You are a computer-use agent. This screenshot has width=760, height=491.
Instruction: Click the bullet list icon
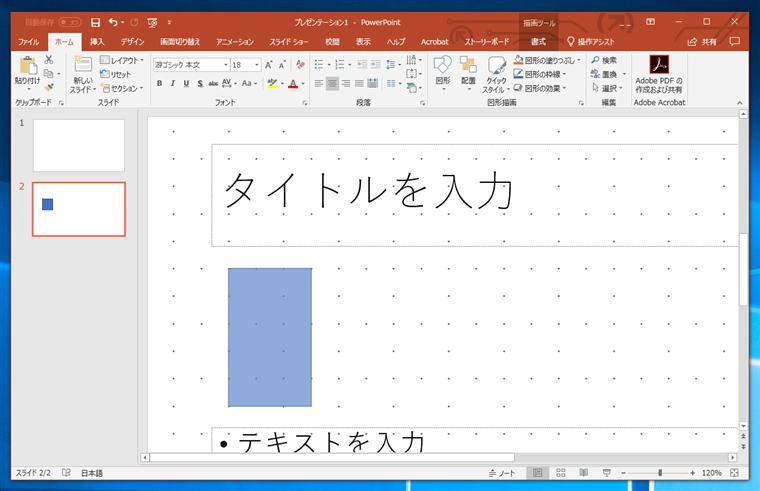pos(318,64)
